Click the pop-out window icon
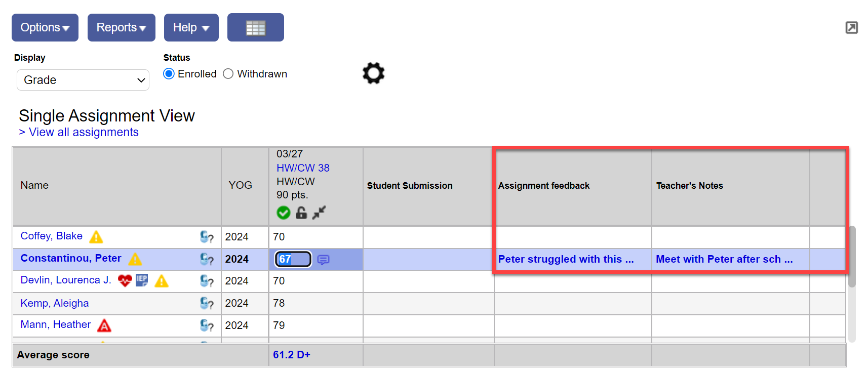The width and height of the screenshot is (868, 373). coord(852,27)
